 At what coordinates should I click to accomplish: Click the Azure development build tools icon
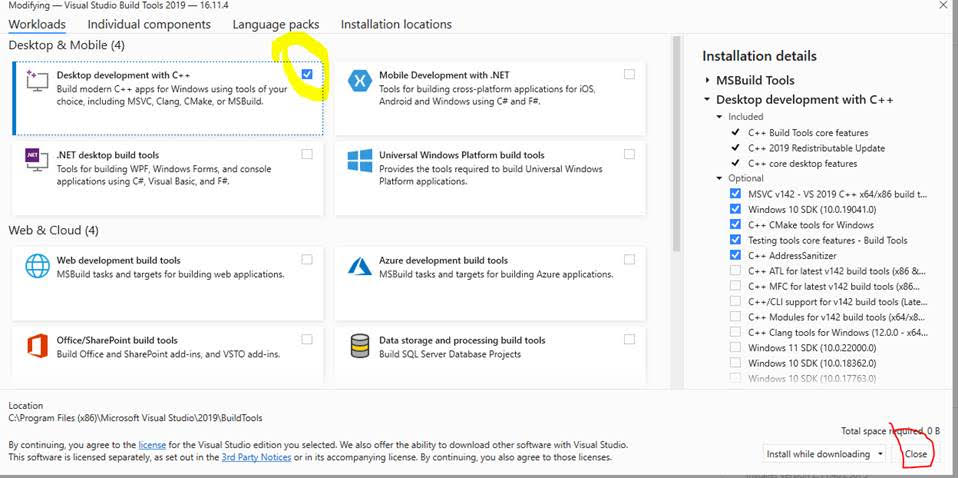[359, 266]
